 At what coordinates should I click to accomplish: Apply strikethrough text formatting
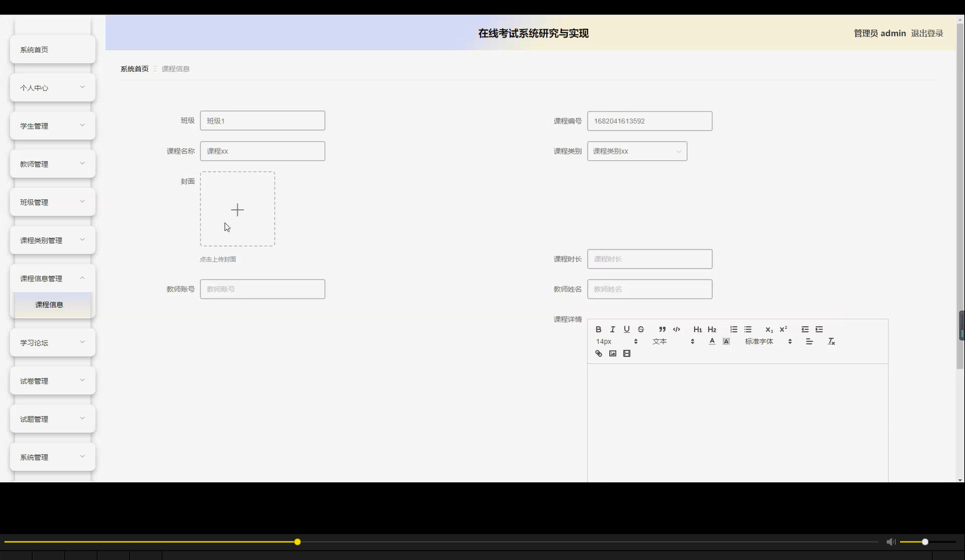coord(640,329)
